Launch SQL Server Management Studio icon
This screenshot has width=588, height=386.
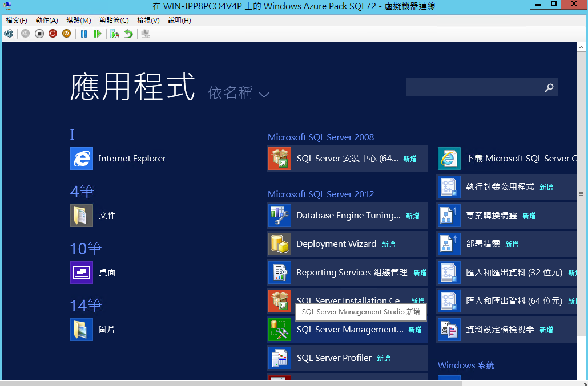tap(280, 330)
